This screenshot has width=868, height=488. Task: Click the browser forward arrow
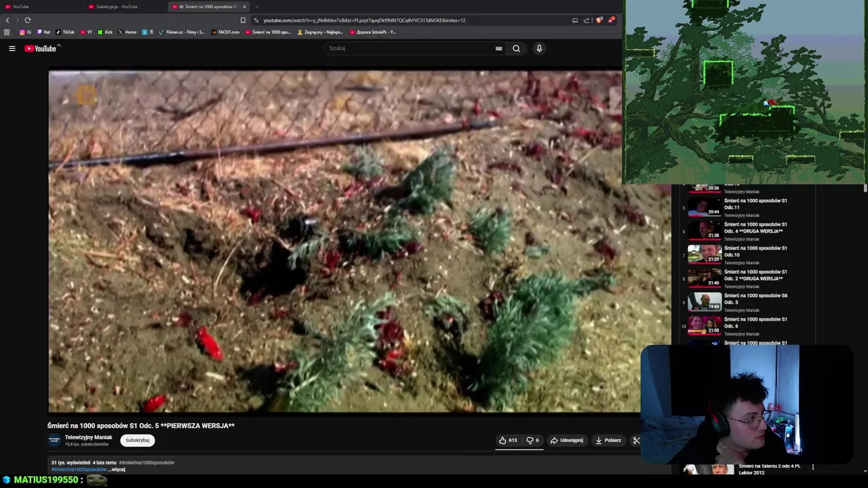[x=18, y=20]
